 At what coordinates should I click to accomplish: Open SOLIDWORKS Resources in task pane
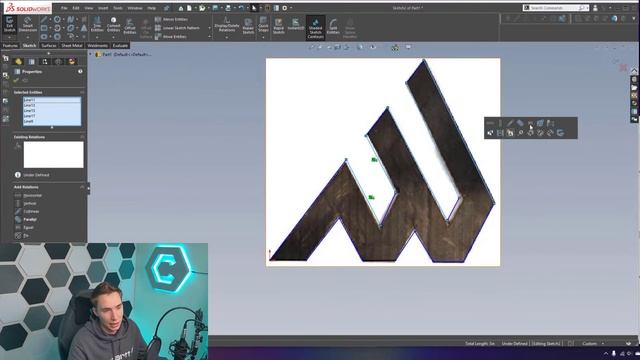click(634, 80)
